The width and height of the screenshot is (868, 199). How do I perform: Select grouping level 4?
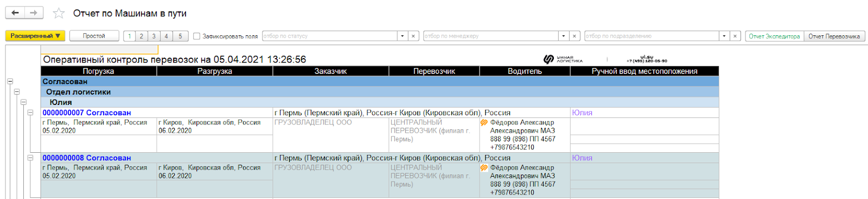[x=167, y=36]
